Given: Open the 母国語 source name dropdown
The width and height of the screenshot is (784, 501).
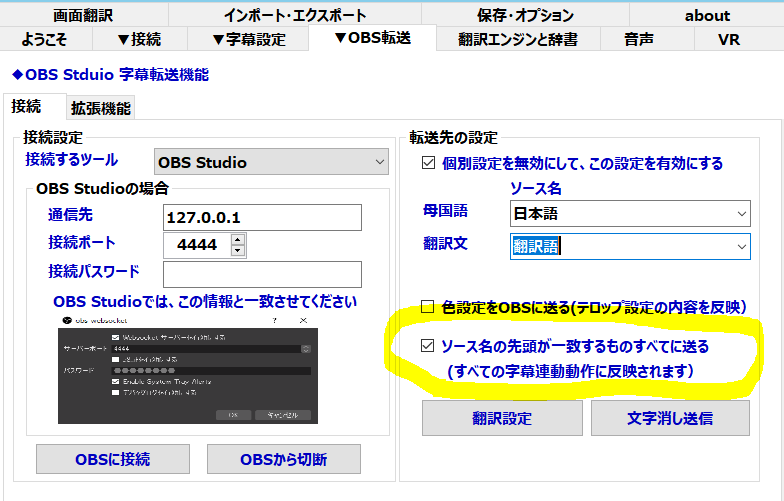Looking at the screenshot, I should [630, 214].
